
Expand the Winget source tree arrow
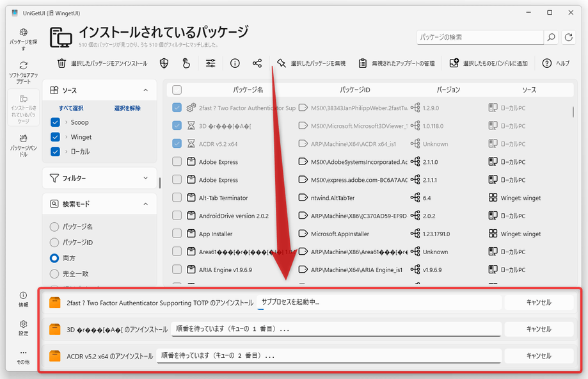(x=67, y=137)
